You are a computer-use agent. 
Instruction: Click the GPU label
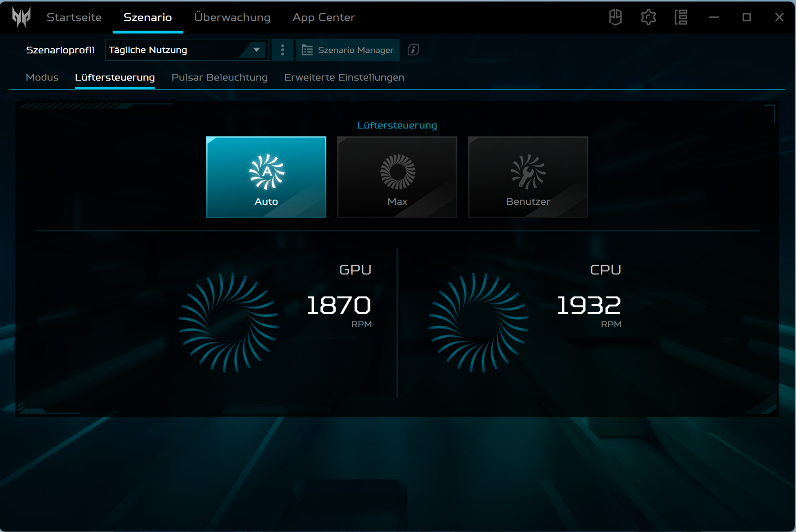(355, 270)
